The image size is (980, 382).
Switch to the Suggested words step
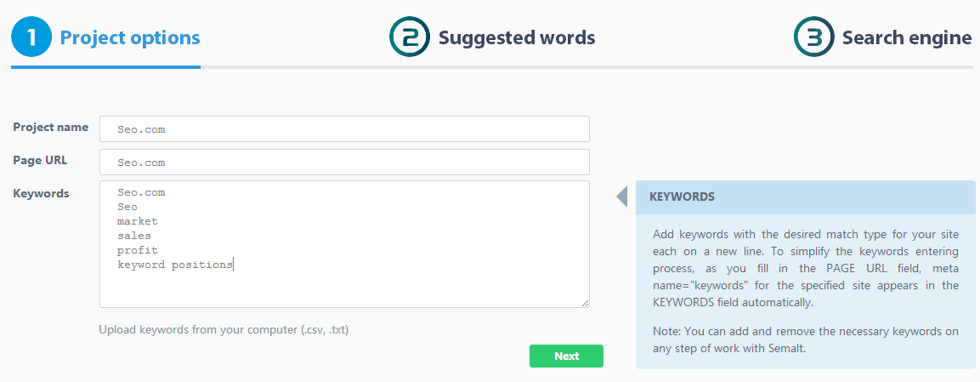coord(517,37)
